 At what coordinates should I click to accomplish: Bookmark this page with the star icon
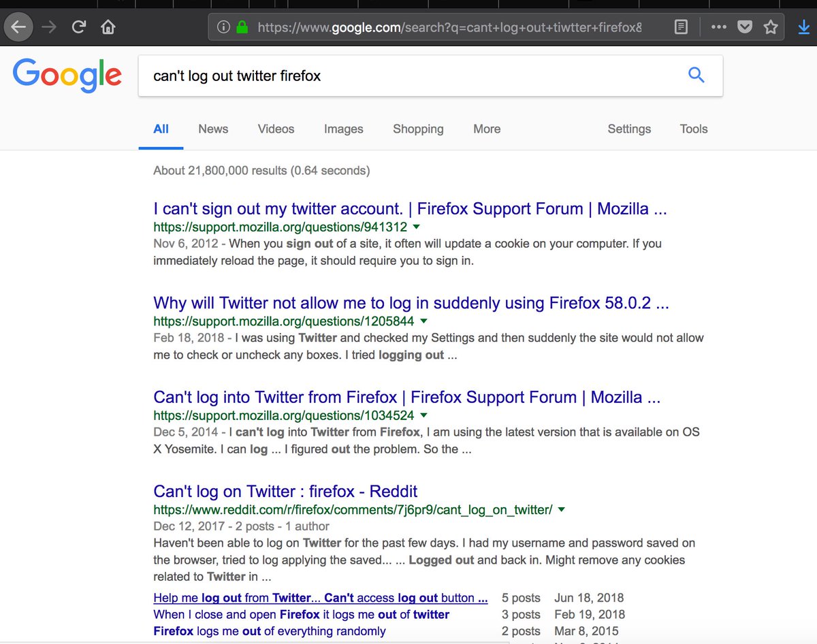[x=771, y=27]
